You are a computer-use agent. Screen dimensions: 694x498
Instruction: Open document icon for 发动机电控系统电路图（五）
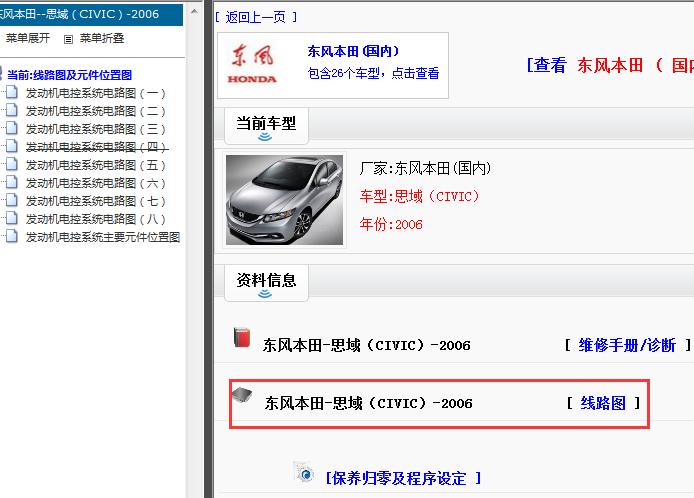point(12,165)
